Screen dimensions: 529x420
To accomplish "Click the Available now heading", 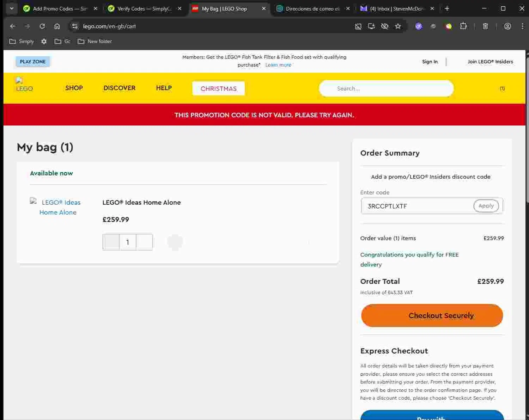I will [51, 173].
